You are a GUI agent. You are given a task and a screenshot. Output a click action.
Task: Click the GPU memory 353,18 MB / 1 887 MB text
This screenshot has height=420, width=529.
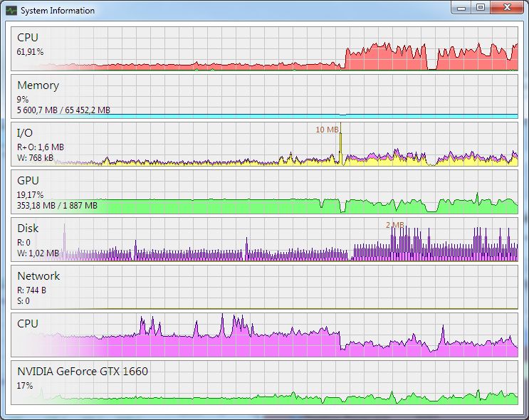coord(57,206)
